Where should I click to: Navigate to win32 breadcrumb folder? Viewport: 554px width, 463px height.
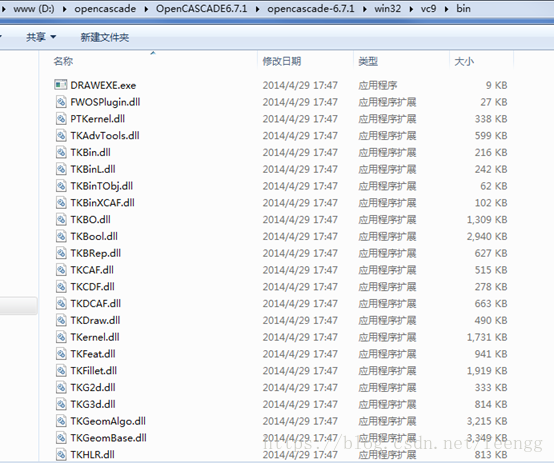(388, 8)
